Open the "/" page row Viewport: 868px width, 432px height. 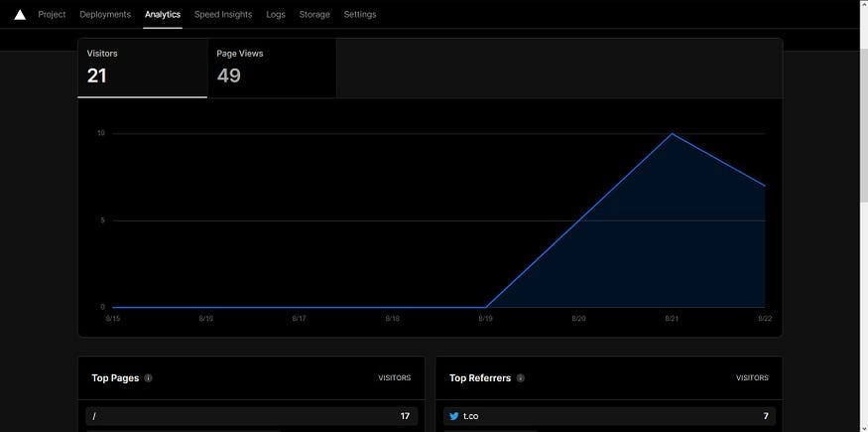251,416
